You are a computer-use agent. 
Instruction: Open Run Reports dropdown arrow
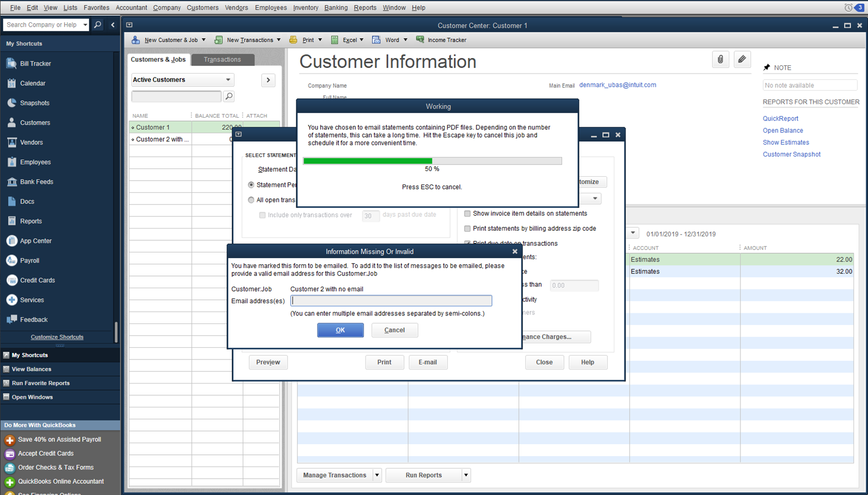[x=466, y=475]
